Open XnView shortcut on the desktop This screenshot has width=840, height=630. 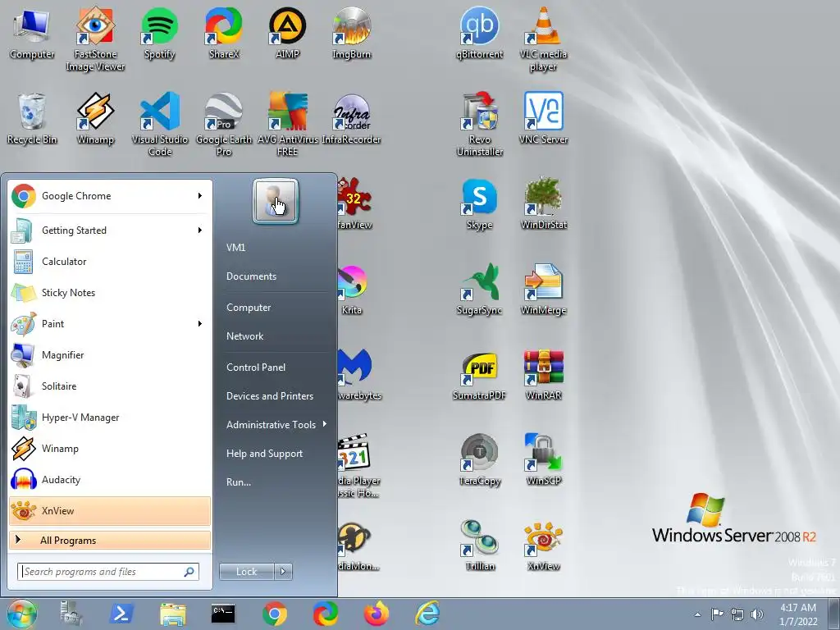pos(543,546)
